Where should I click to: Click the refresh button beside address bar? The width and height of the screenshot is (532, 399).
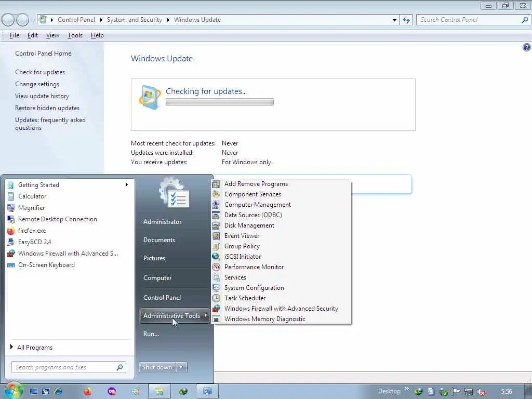coord(406,20)
